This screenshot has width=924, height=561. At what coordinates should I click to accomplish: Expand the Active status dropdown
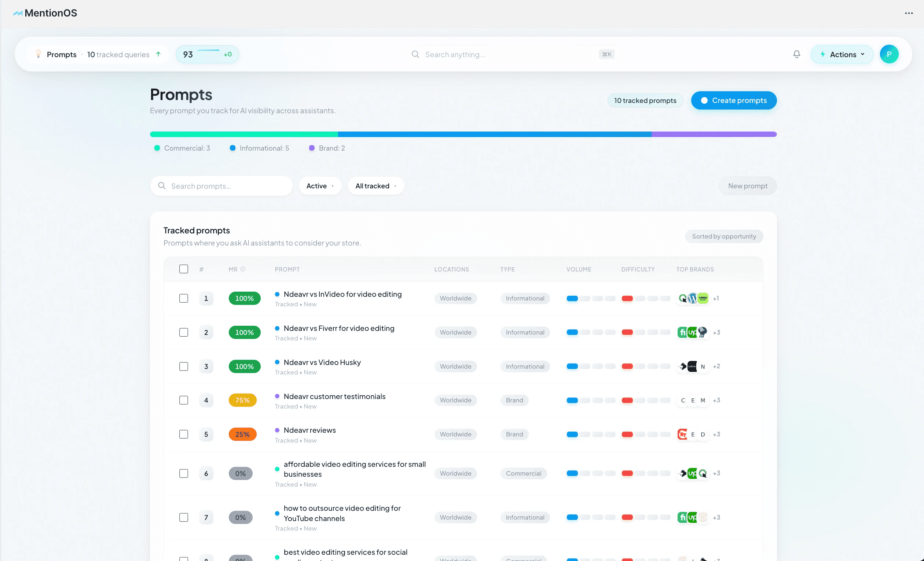[x=320, y=186]
